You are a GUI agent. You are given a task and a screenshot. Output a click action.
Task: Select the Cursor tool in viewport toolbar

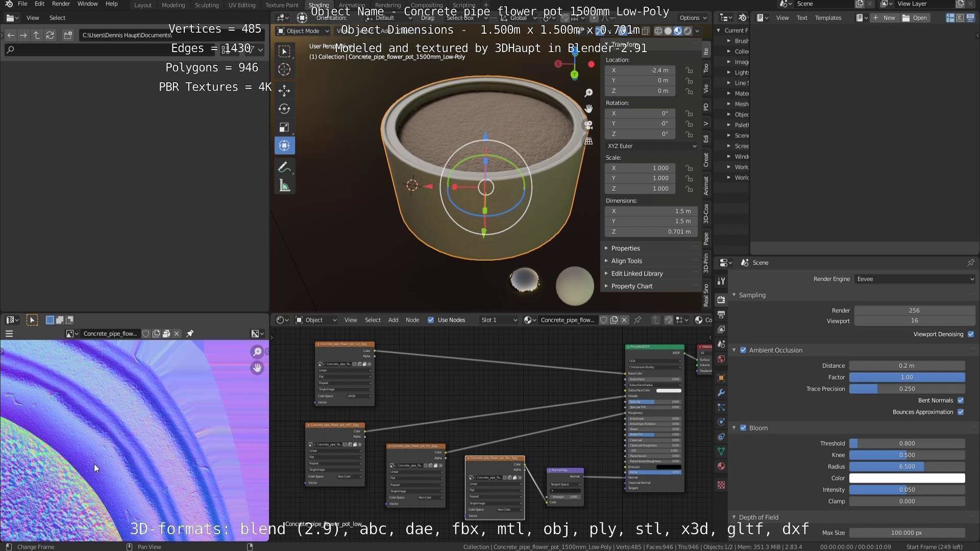tap(284, 69)
